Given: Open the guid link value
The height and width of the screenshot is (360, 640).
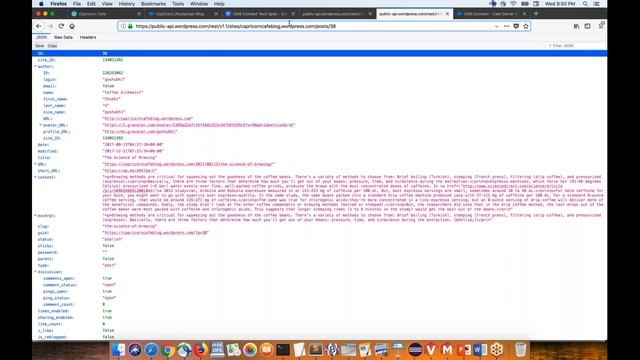Looking at the screenshot, I should tap(156, 233).
